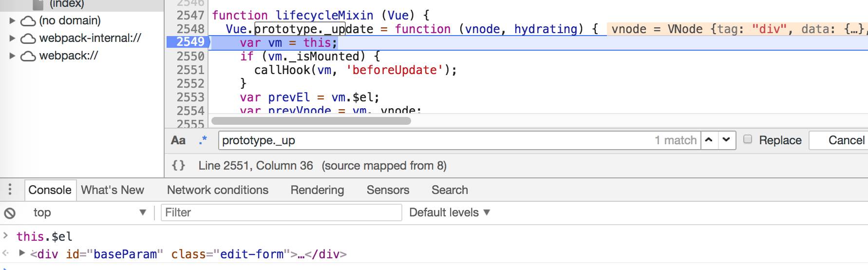Enable the Replace checkbox

pyautogui.click(x=748, y=139)
